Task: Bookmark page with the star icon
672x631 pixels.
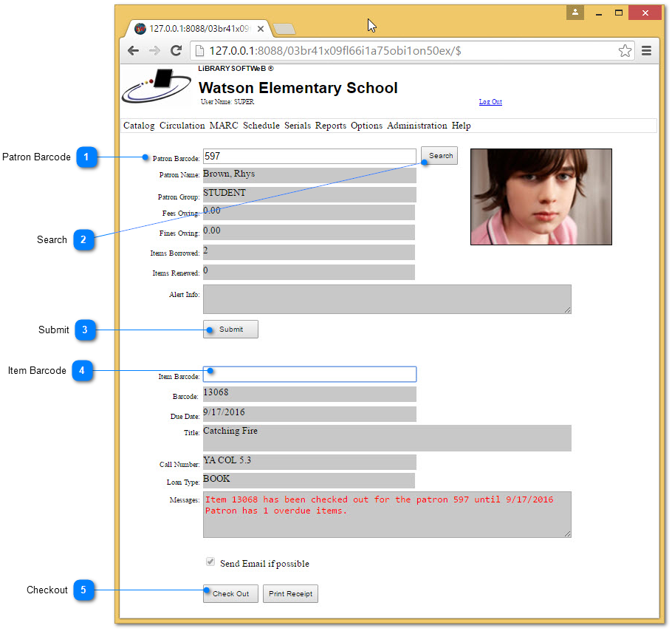Action: 625,51
